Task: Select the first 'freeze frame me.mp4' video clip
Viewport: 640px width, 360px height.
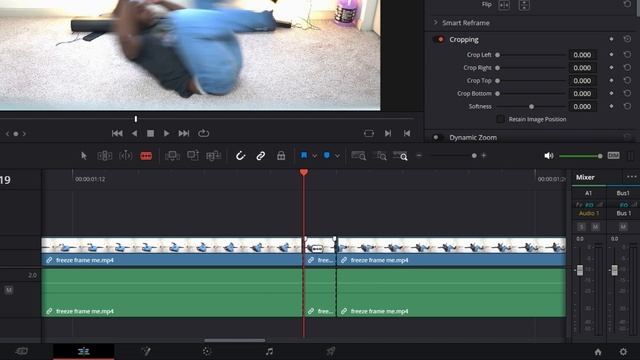Action: 171,250
